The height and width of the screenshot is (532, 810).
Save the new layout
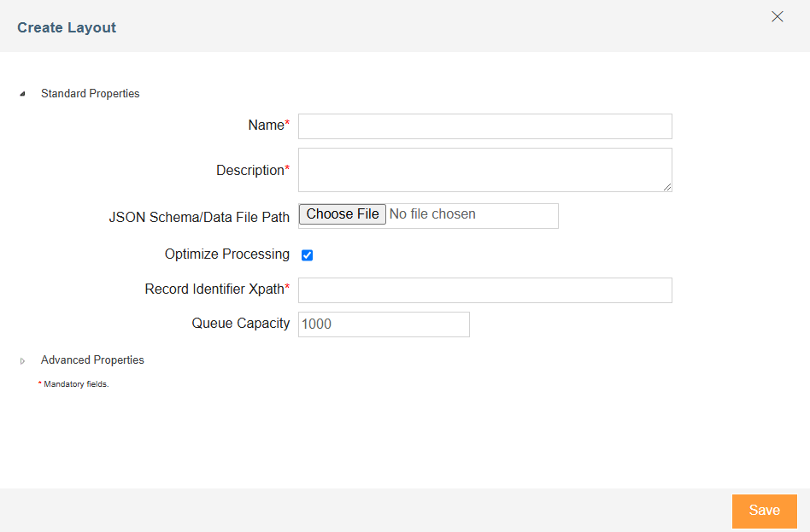click(x=764, y=511)
